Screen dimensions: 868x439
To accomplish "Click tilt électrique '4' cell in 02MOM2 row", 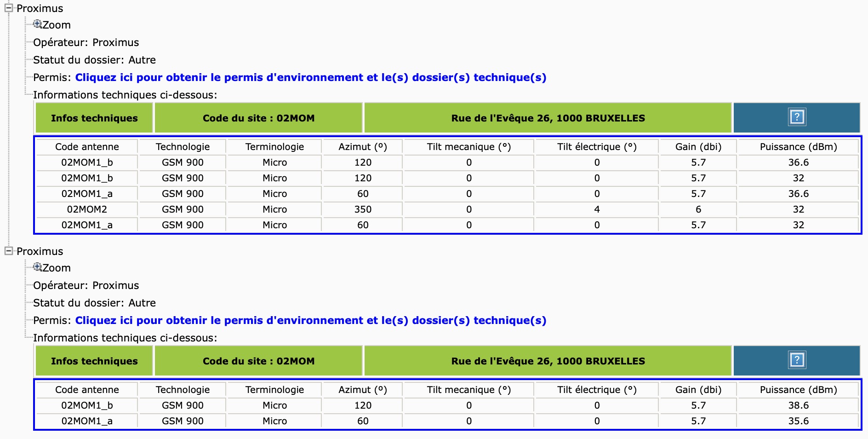I will click(597, 209).
